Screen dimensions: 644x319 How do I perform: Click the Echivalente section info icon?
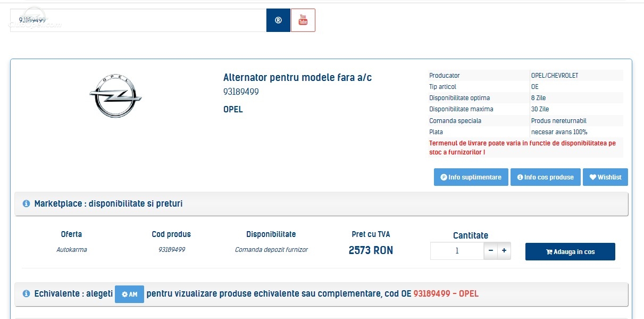pos(27,294)
